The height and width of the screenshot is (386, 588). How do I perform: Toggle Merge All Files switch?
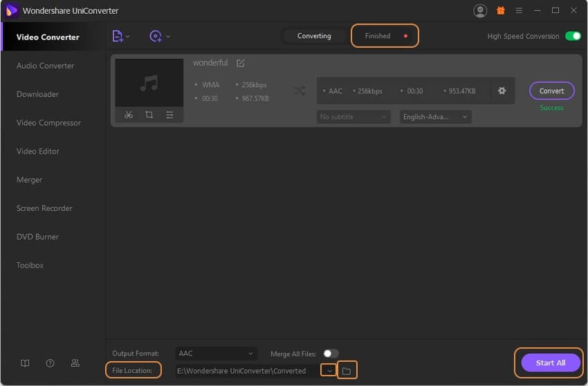tap(331, 353)
